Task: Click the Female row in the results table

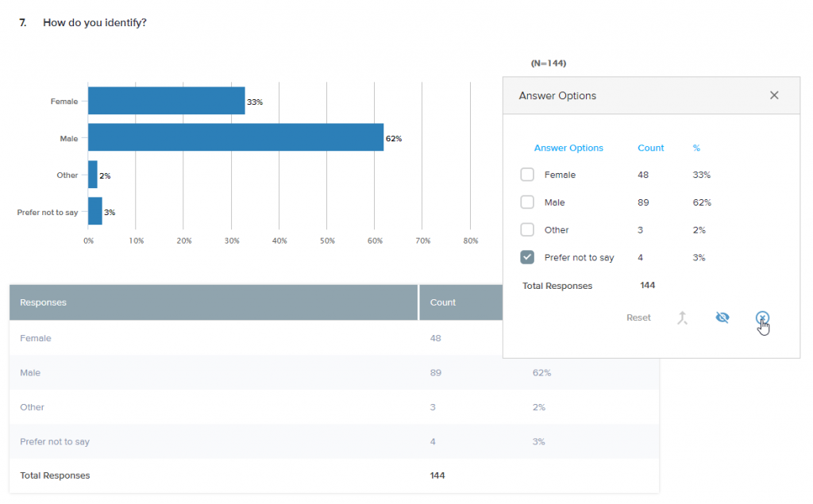Action: 36,337
